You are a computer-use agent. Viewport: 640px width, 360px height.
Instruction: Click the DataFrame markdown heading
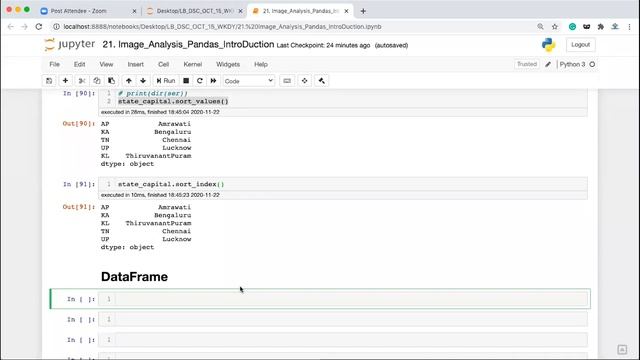pyautogui.click(x=134, y=277)
